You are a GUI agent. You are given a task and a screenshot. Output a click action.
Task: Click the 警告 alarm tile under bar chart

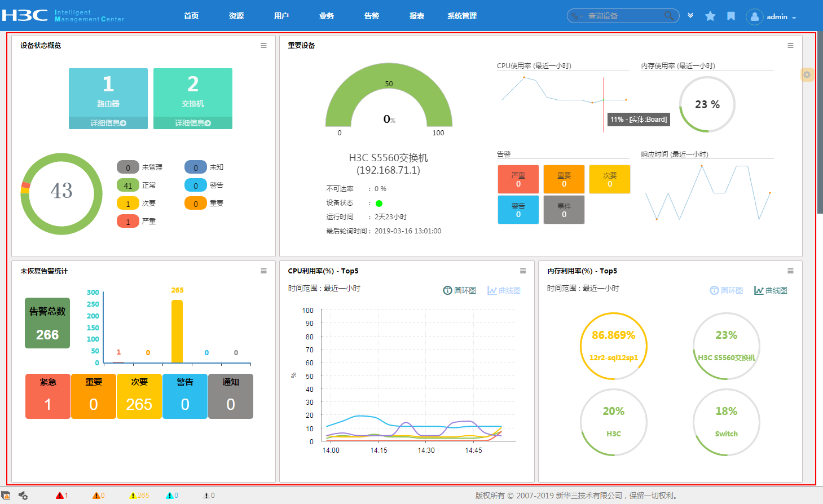(x=185, y=396)
